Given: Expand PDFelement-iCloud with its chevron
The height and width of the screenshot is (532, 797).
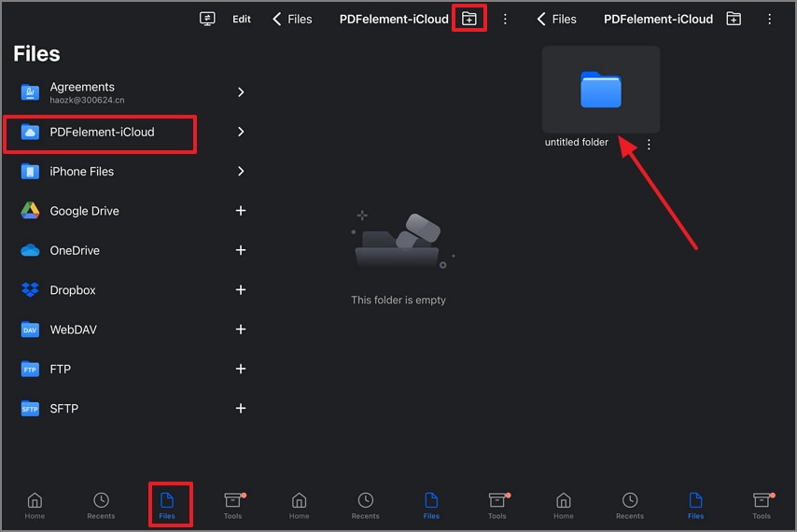Looking at the screenshot, I should tap(241, 133).
